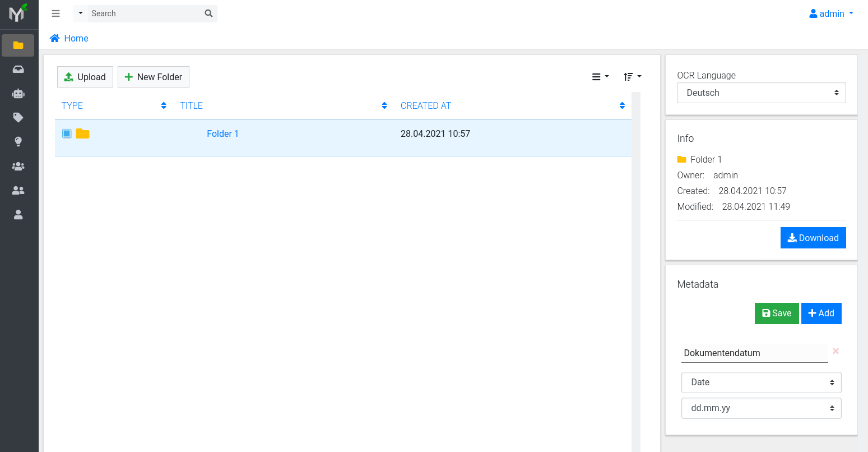
Task: Open the tag icon in sidebar
Action: (18, 118)
